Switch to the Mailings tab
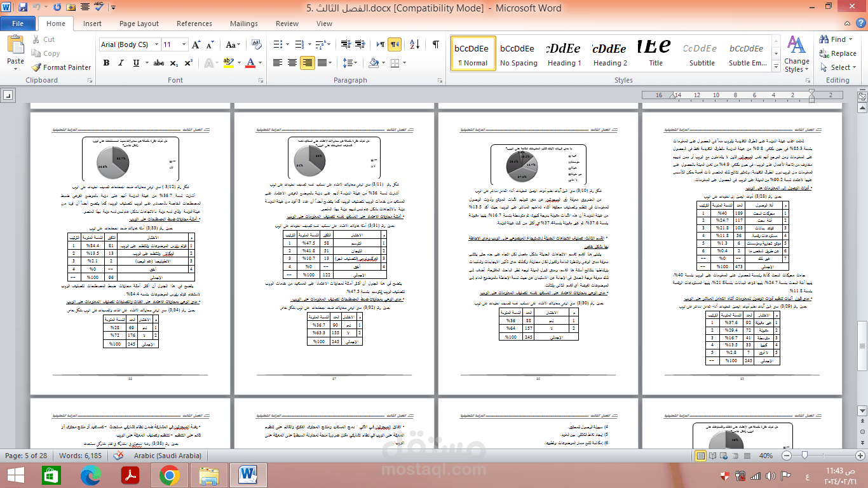The height and width of the screenshot is (488, 868). [x=244, y=24]
